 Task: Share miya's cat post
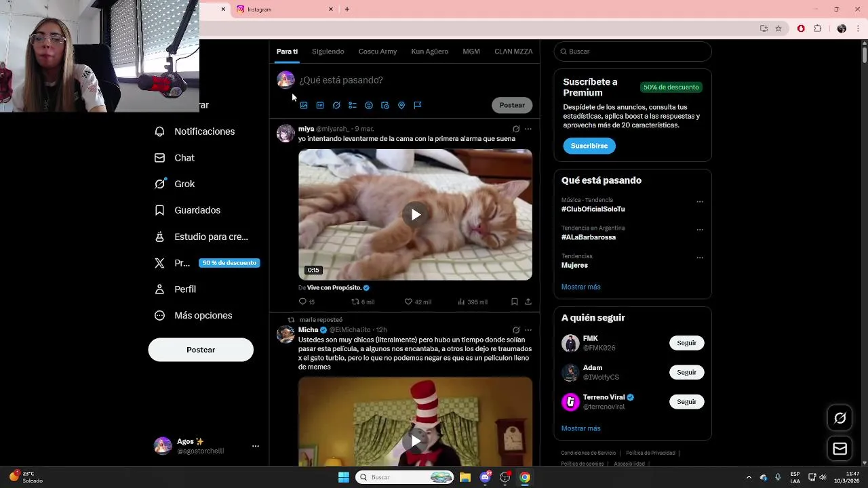click(528, 302)
